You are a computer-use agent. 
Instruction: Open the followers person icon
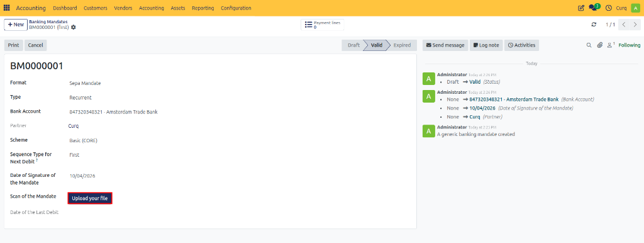pos(611,45)
